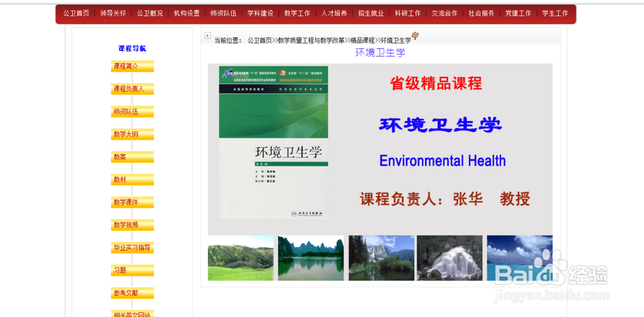Open the 学科建设 menu item
The height and width of the screenshot is (317, 644).
(x=260, y=14)
